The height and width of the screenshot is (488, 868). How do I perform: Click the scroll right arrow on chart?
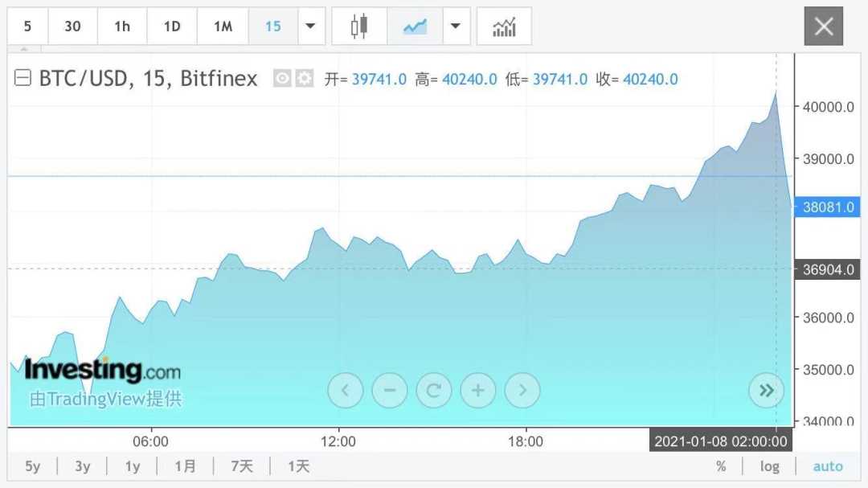[x=522, y=391]
